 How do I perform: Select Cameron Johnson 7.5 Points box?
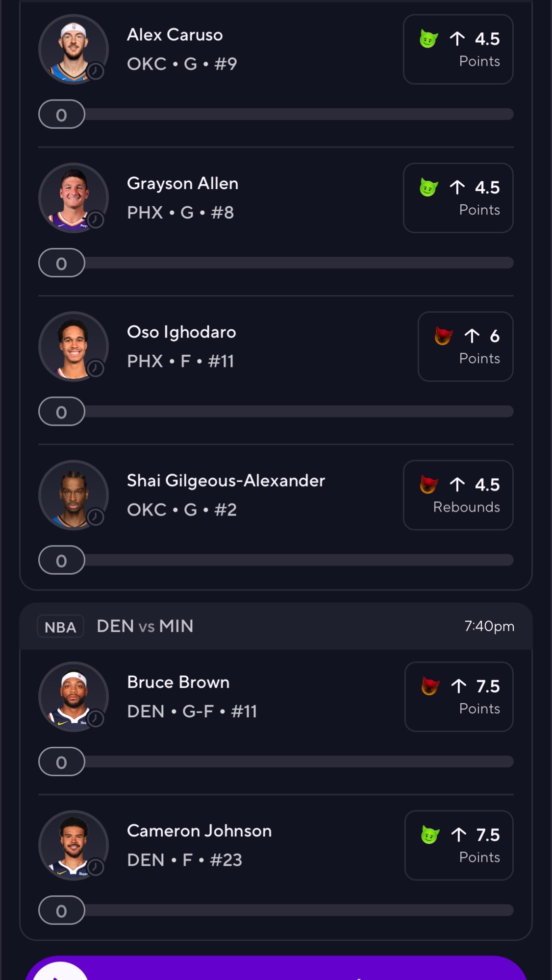459,845
